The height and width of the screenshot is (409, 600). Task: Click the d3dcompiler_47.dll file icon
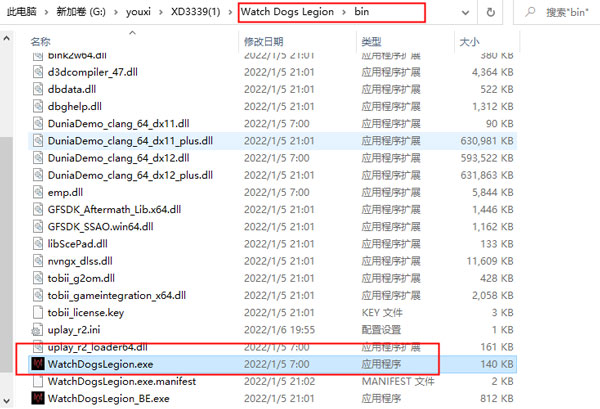pyautogui.click(x=38, y=72)
